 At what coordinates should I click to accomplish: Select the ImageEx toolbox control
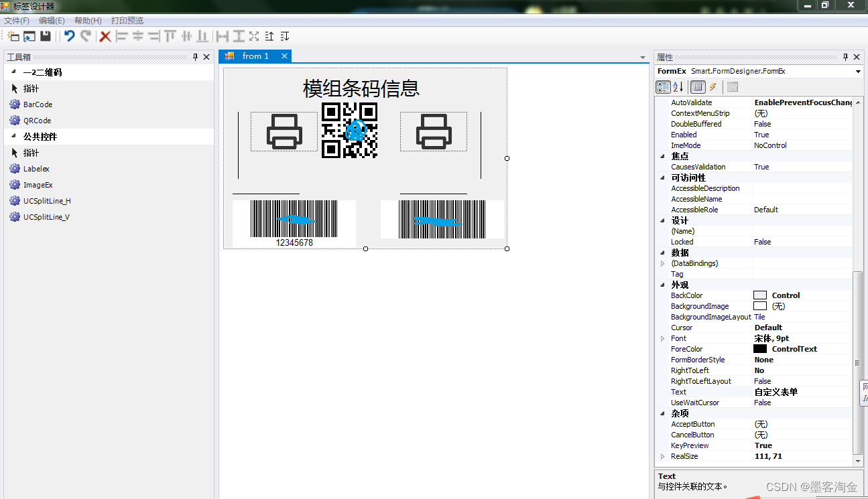click(x=38, y=185)
